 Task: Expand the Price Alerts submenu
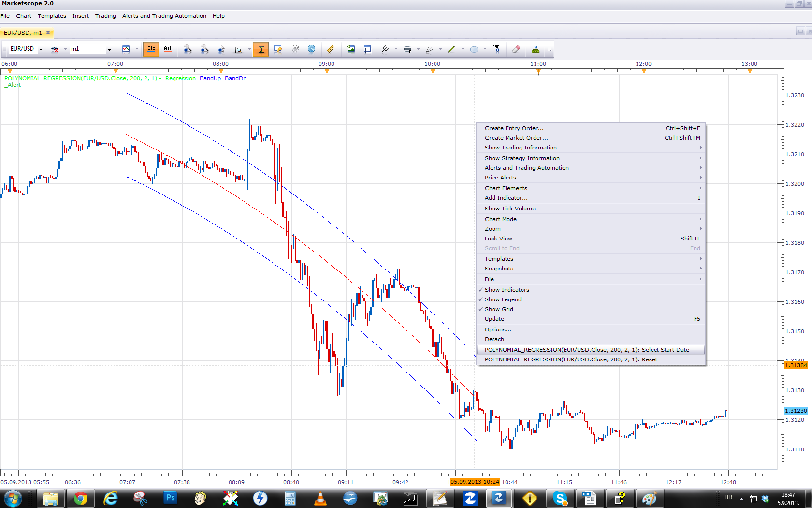click(x=590, y=178)
